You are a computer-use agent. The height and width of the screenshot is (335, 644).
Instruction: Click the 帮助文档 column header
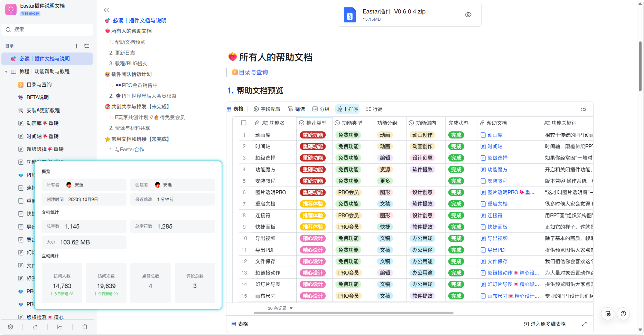coord(510,123)
